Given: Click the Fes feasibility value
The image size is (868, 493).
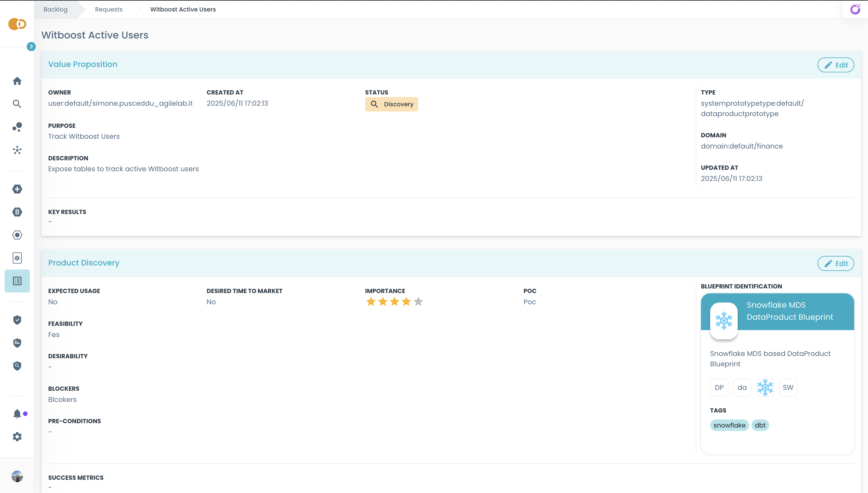Looking at the screenshot, I should point(54,334).
